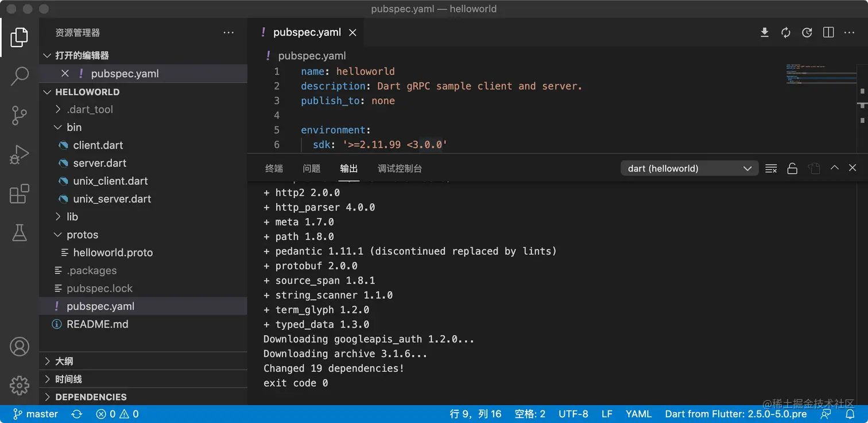
Task: Open the Explorer view in activity bar
Action: pyautogui.click(x=19, y=37)
